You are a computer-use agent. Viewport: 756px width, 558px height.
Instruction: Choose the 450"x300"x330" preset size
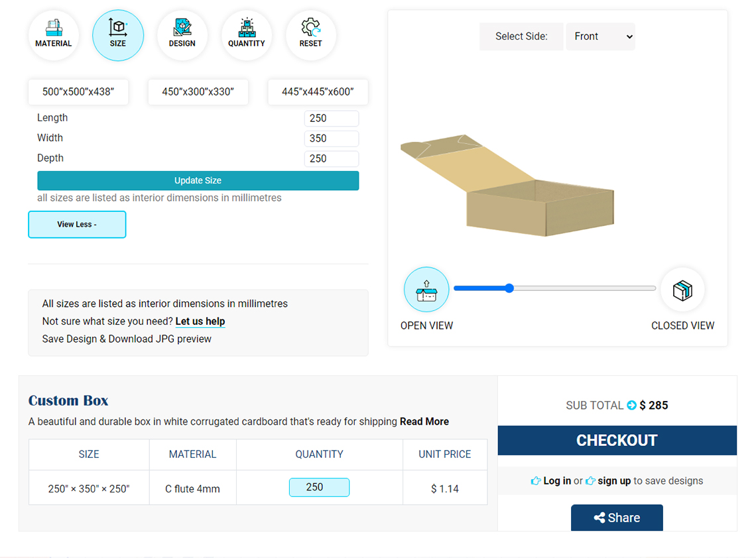click(198, 92)
